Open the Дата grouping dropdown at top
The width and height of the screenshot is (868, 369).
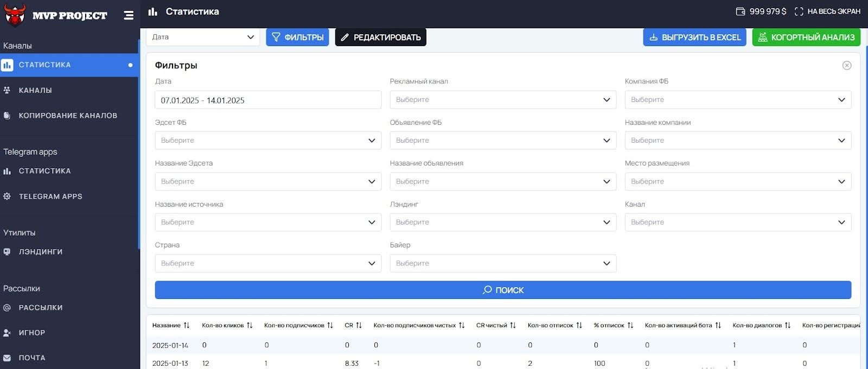click(203, 37)
